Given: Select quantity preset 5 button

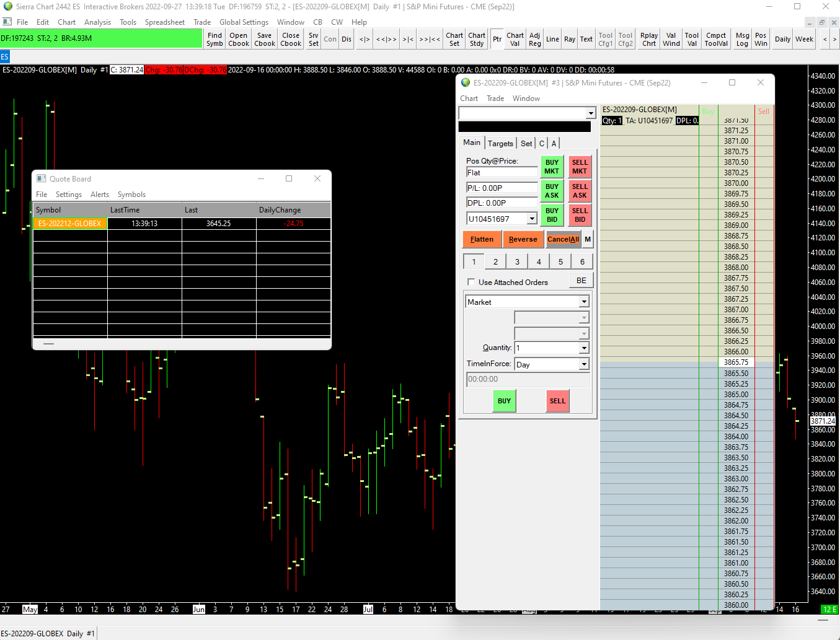Looking at the screenshot, I should pos(560,261).
